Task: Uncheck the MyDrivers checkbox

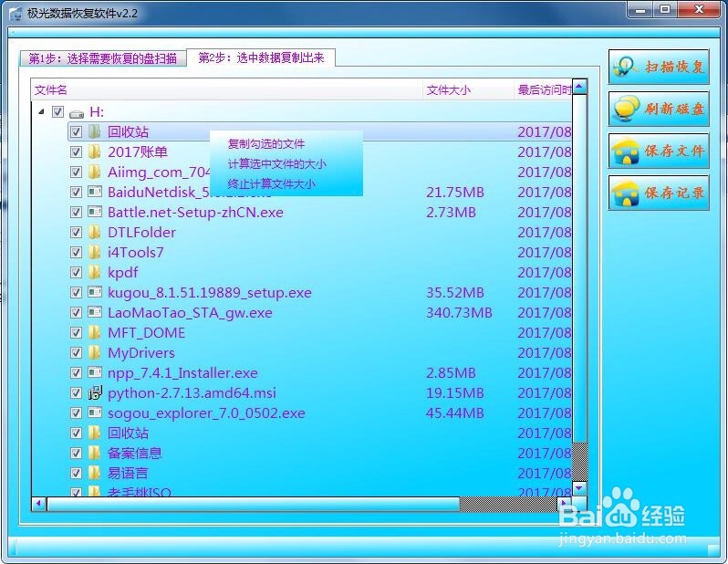Action: pyautogui.click(x=76, y=352)
